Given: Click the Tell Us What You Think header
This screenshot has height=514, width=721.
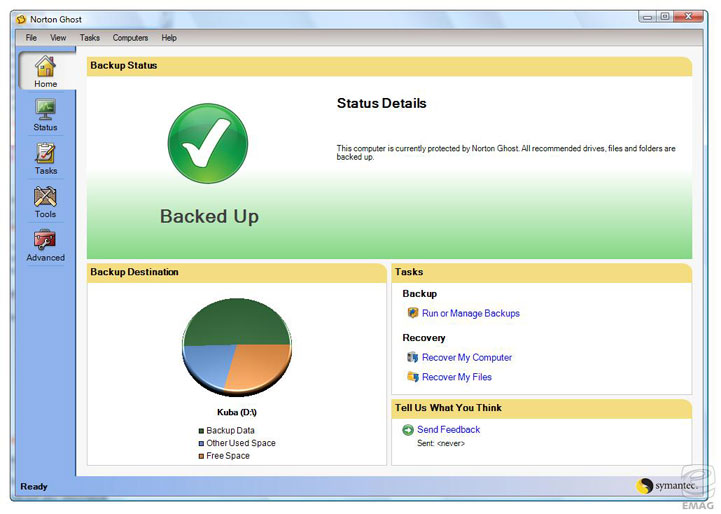Looking at the screenshot, I should click(x=541, y=408).
